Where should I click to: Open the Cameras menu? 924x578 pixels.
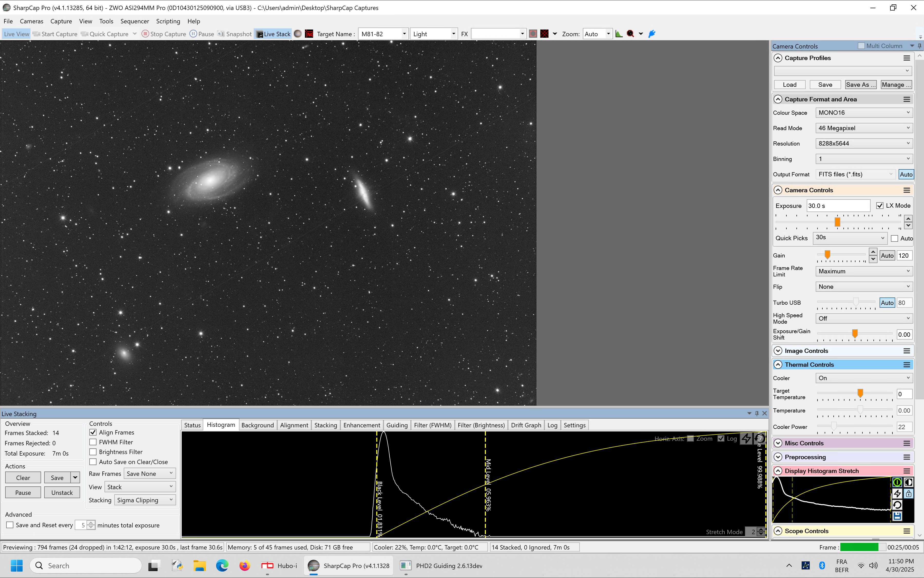[x=31, y=21]
